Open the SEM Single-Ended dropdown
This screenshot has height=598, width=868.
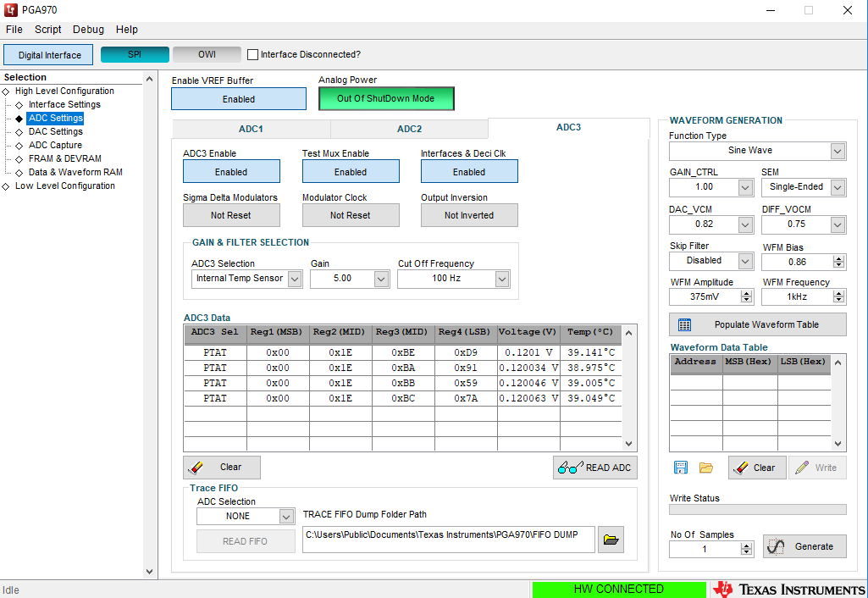coord(838,188)
